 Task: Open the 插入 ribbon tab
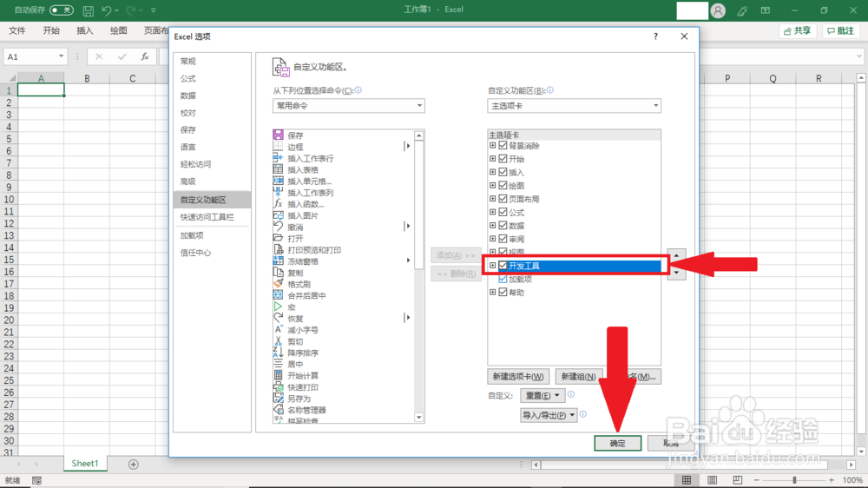(85, 30)
